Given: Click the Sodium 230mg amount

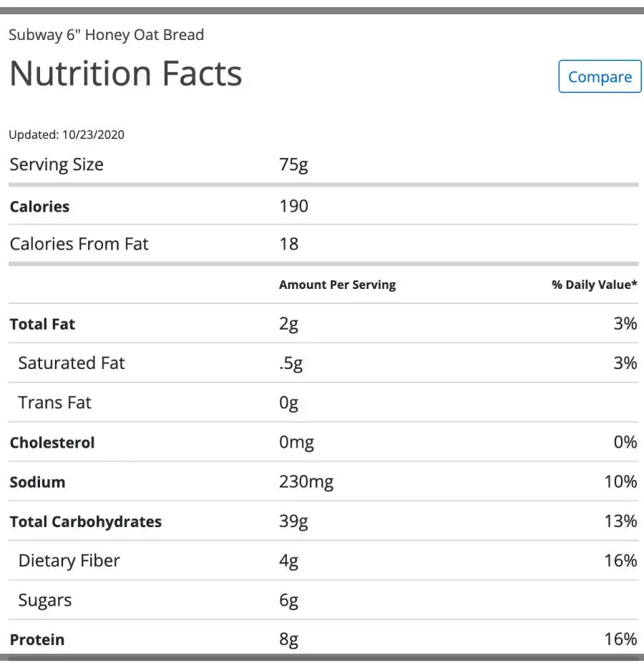Looking at the screenshot, I should 306,483.
